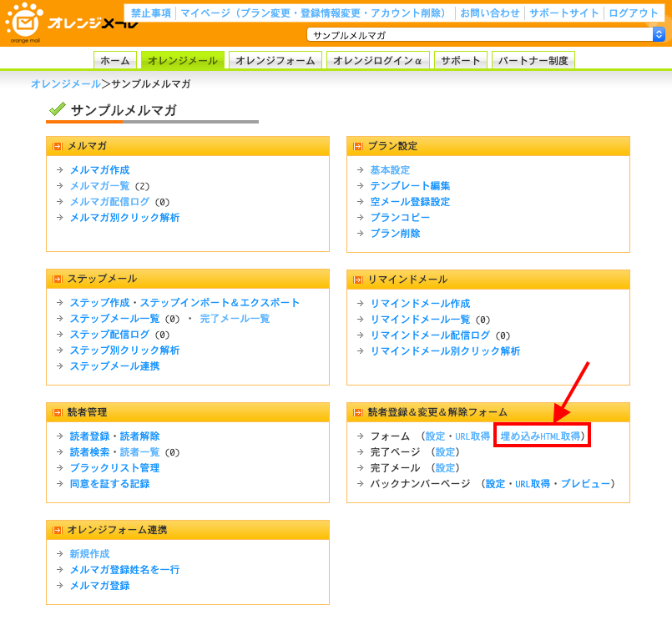The width and height of the screenshot is (672, 620).
Task: Click the オレンジフォーム連携 panel header icon
Action: [x=58, y=531]
